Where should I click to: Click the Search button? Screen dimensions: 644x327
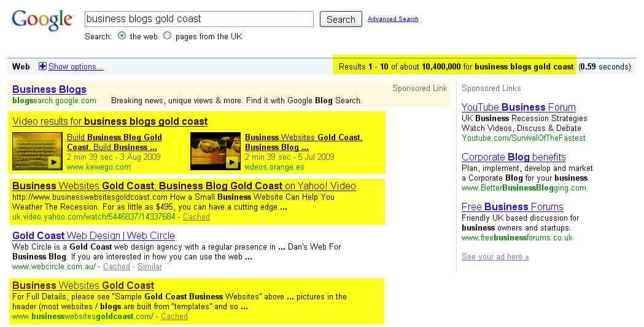click(x=341, y=19)
